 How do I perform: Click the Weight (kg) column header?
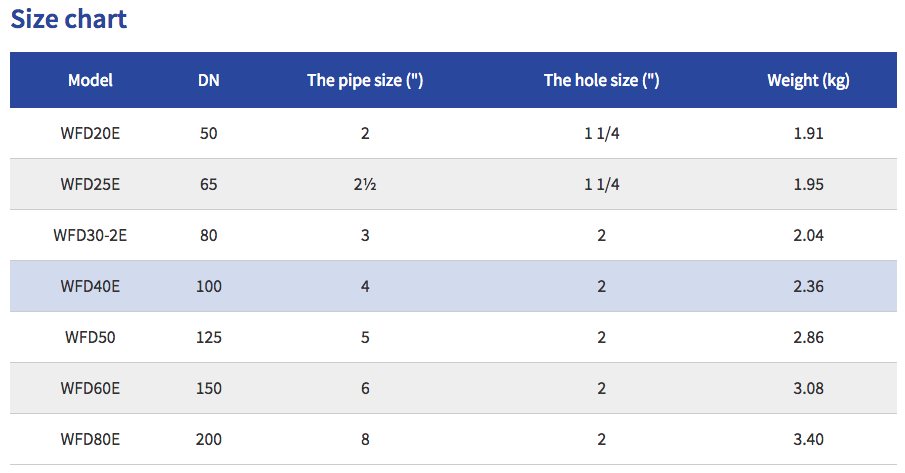808,80
